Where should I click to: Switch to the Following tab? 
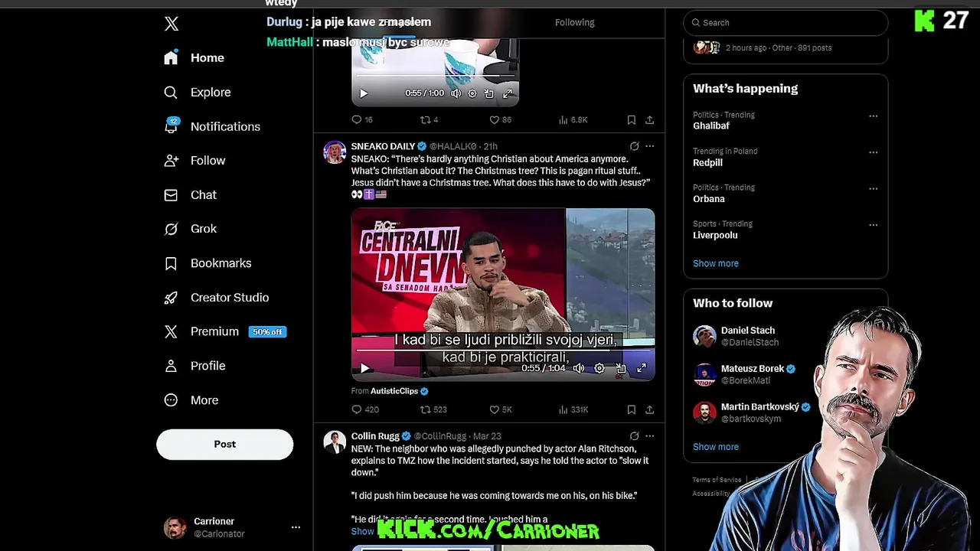tap(574, 22)
